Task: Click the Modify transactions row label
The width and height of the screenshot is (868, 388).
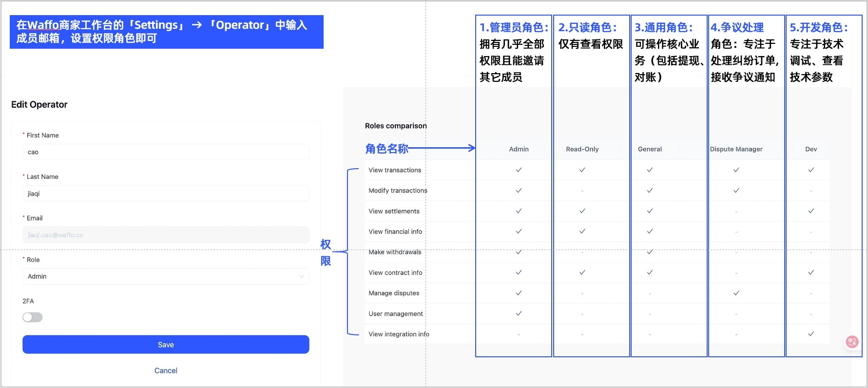Action: click(398, 191)
